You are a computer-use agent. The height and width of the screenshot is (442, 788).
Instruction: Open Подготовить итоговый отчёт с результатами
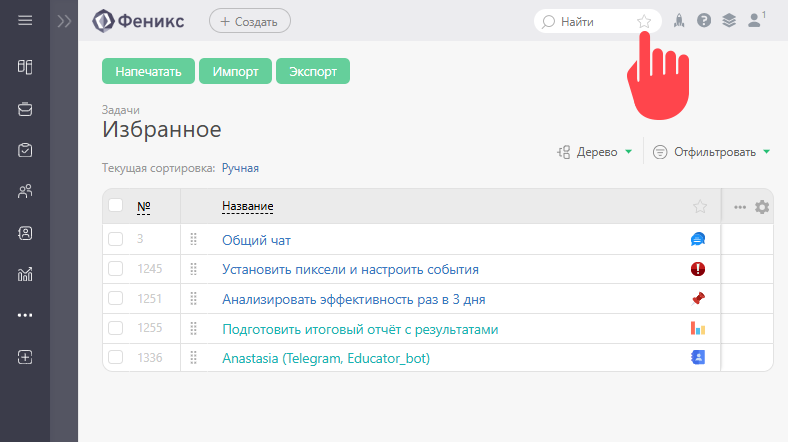pos(360,329)
